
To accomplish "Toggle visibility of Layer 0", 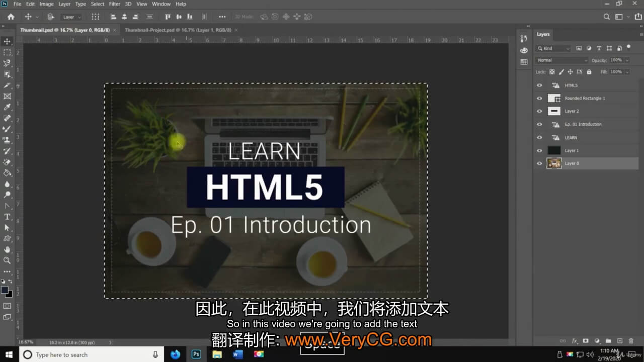I will [539, 163].
